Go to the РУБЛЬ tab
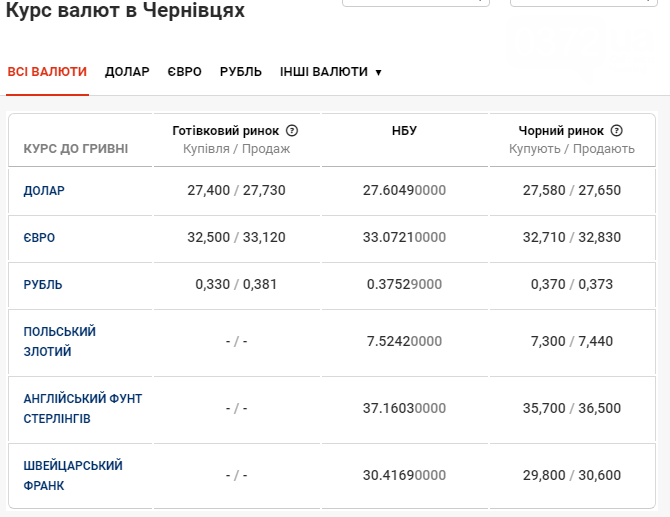Screen dimensions: 670x517 point(241,71)
